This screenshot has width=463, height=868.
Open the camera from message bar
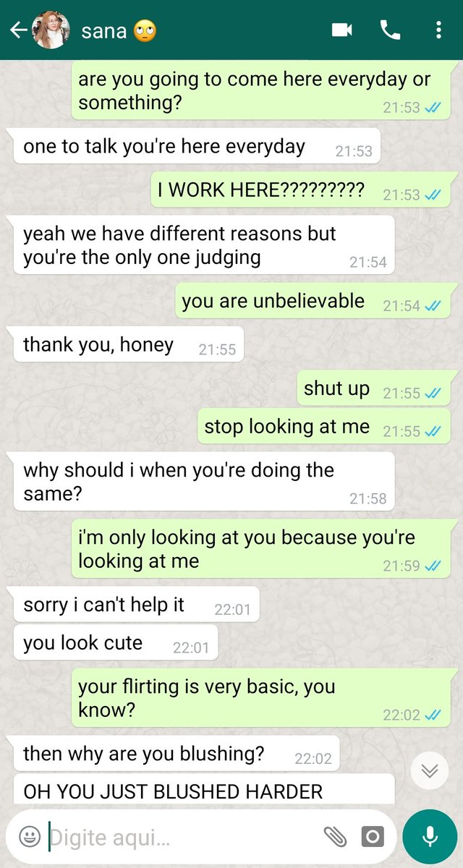[x=372, y=837]
